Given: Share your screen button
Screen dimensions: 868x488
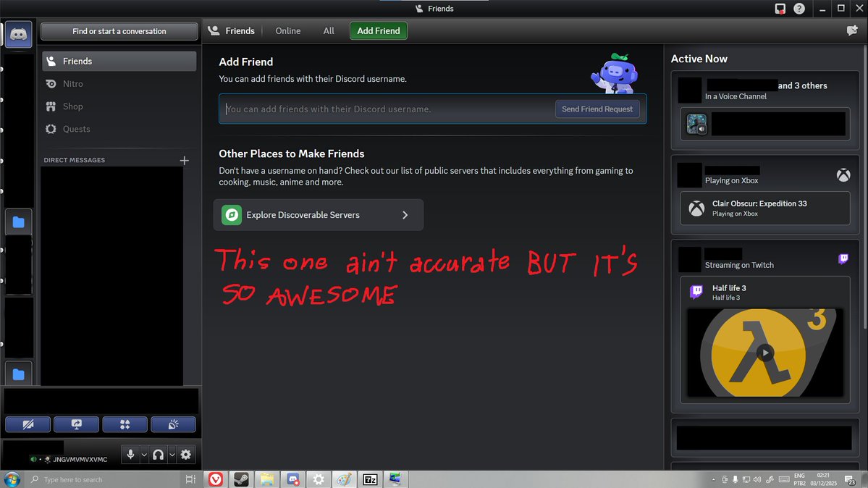Looking at the screenshot, I should point(77,424).
